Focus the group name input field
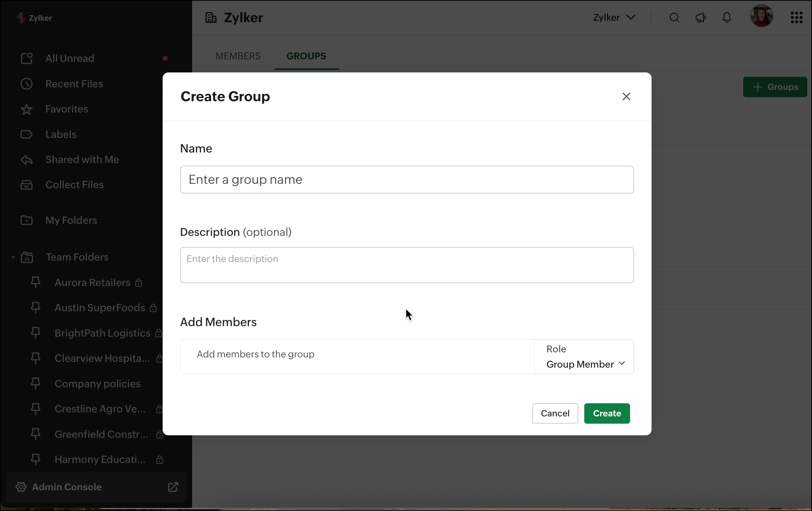Screen dimensions: 812x511 407,180
